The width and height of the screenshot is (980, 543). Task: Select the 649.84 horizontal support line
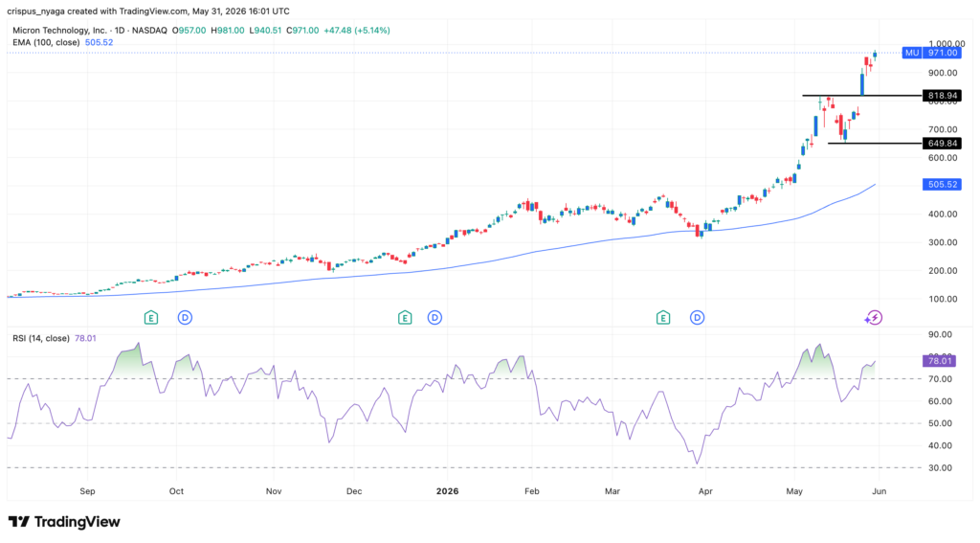(x=875, y=144)
